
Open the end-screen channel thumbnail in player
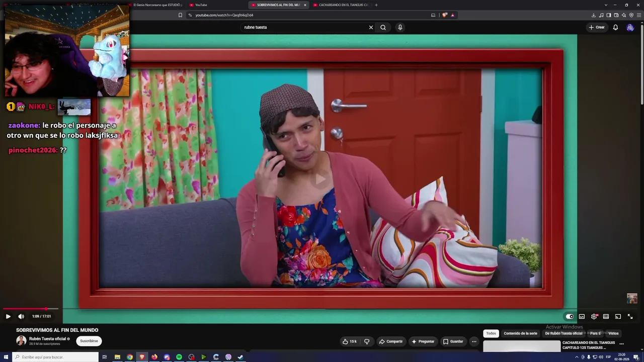coord(632,298)
